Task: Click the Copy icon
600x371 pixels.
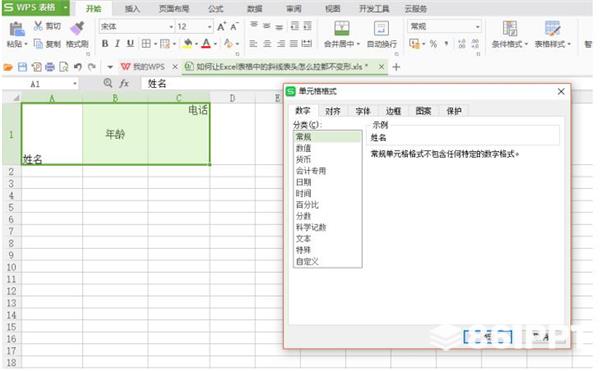Action: [x=38, y=44]
